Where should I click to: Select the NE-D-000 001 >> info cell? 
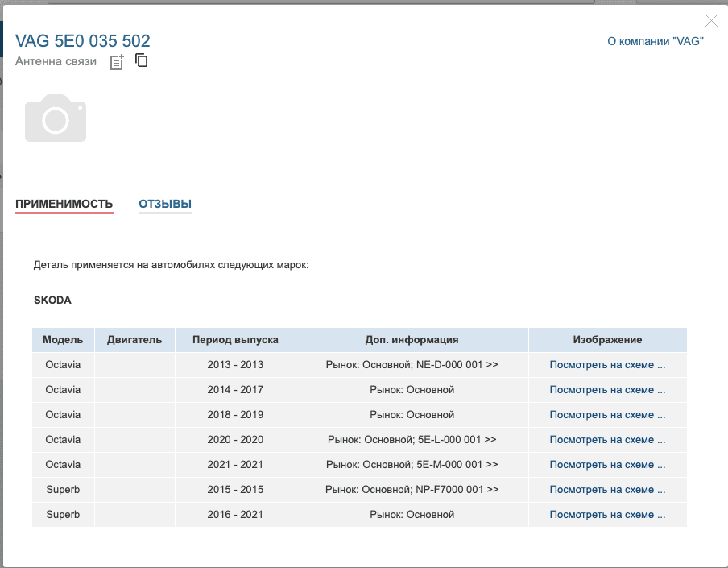(x=412, y=365)
